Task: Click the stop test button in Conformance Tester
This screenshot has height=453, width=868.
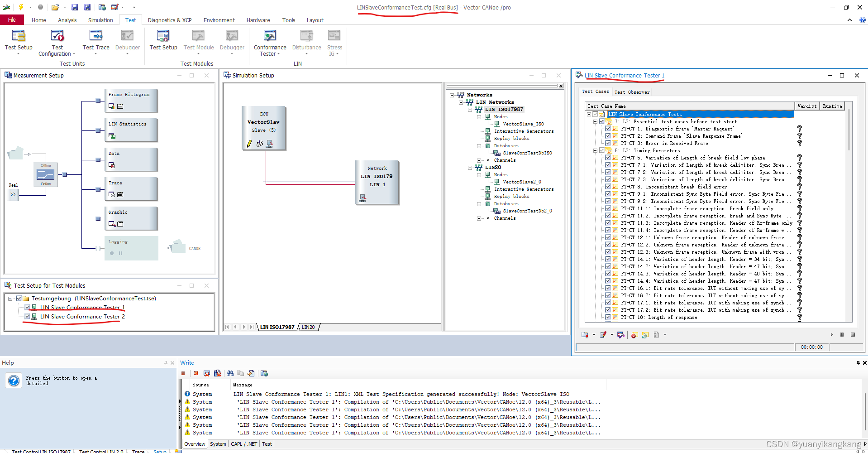Action: tap(853, 335)
